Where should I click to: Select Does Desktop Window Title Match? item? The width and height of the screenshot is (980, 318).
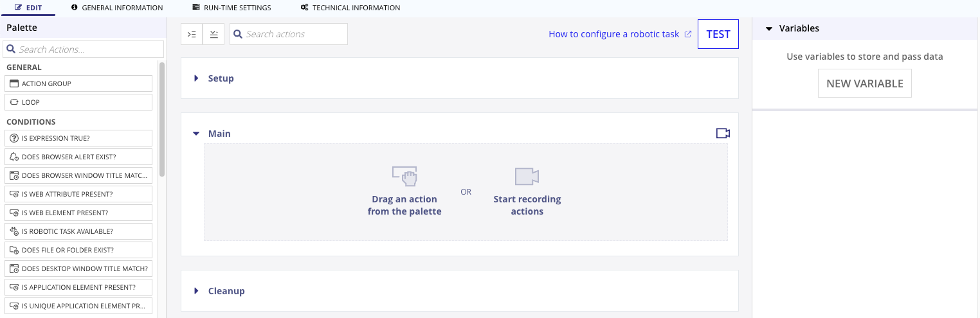[78, 269]
